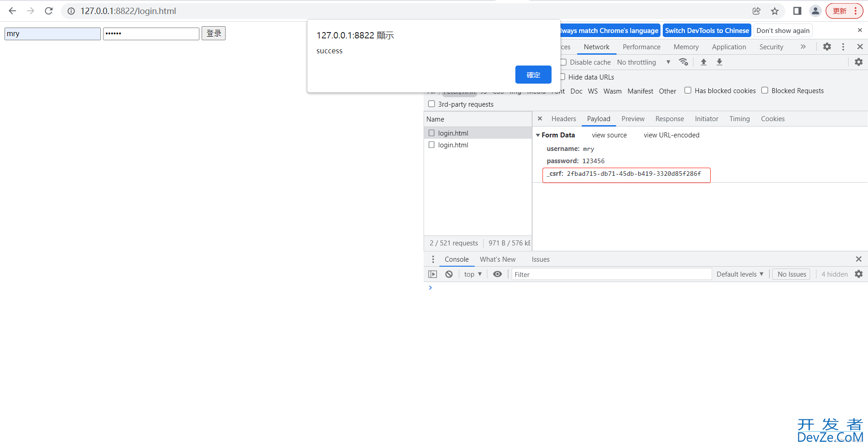This screenshot has height=447, width=868.
Task: Enable Blocked Requests filter
Action: pos(764,90)
